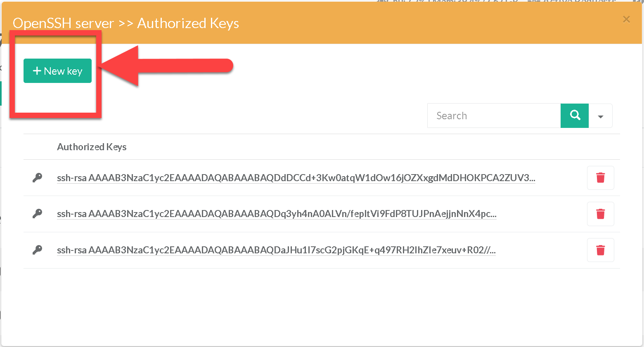Image resolution: width=644 pixels, height=347 pixels.
Task: Click the New key button
Action: pyautogui.click(x=57, y=71)
